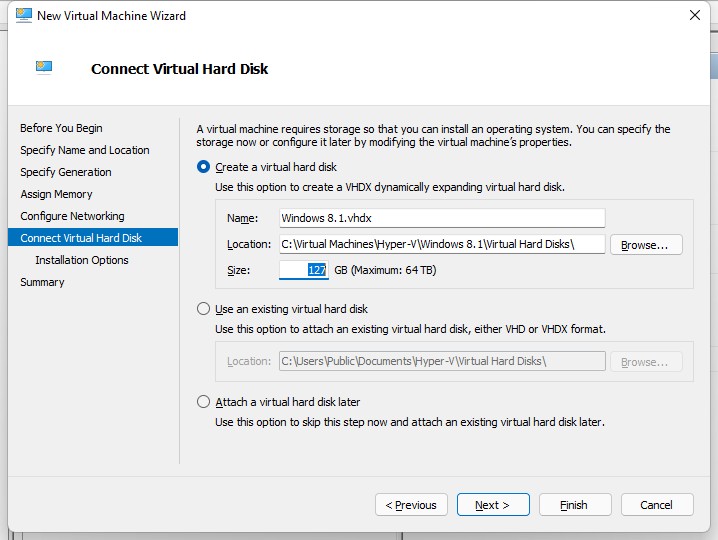
Task: Choose Attach a virtual hard disk later
Action: [x=203, y=402]
